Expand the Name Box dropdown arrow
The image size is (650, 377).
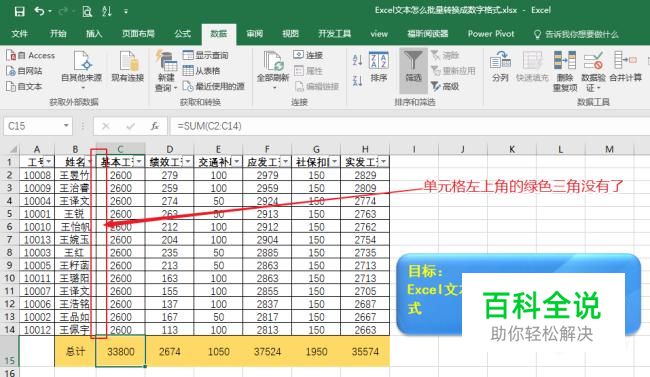65,126
